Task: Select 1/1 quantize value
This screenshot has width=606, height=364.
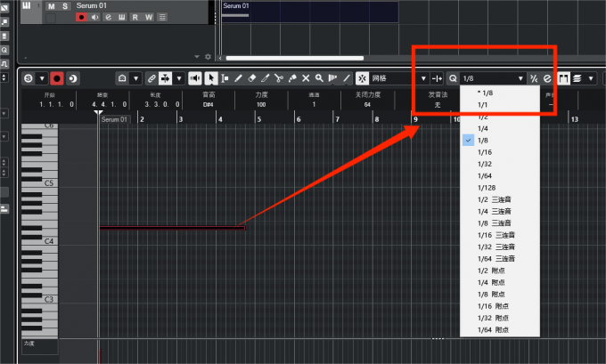Action: tap(500, 105)
